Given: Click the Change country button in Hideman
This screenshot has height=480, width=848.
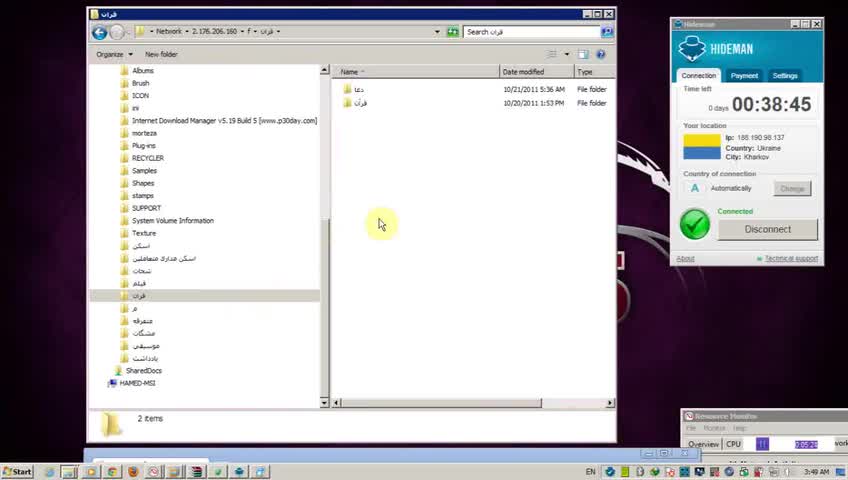Looking at the screenshot, I should click(x=792, y=189).
